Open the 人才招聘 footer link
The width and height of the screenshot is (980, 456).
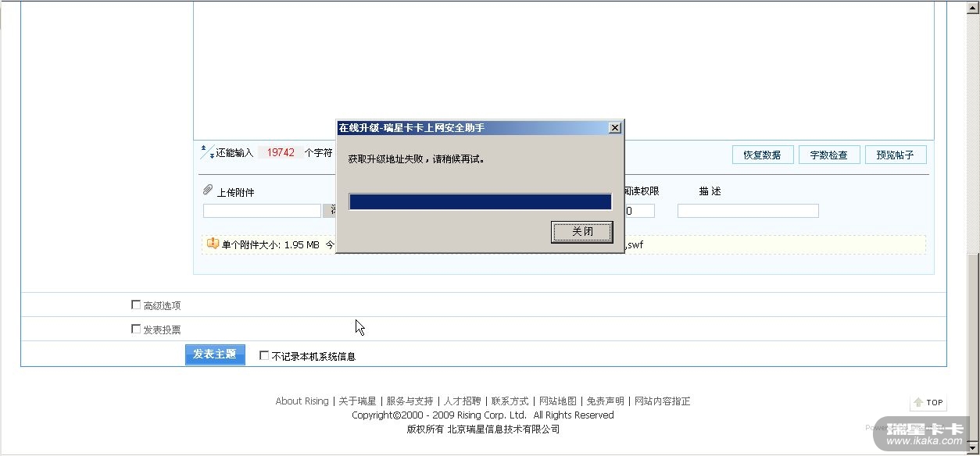click(x=463, y=401)
